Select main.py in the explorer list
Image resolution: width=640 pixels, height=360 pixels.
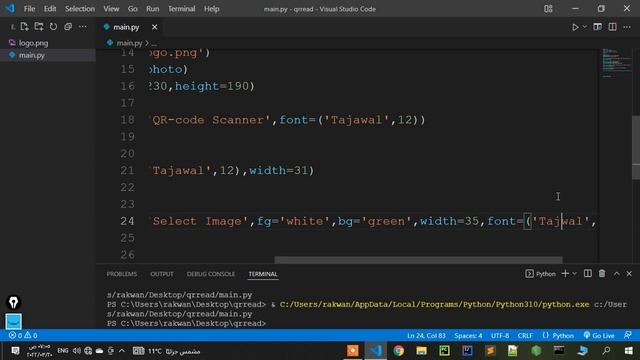(48, 55)
